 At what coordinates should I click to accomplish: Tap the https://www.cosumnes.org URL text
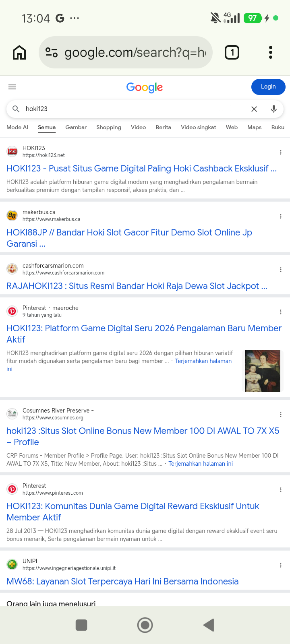53,418
